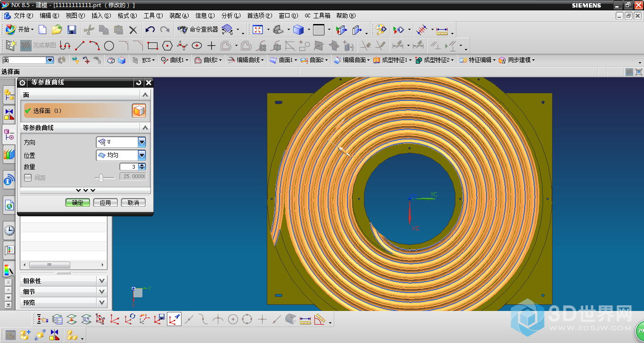Open the Constraint Navigator sidebar icon
The image size is (644, 343).
click(9, 114)
